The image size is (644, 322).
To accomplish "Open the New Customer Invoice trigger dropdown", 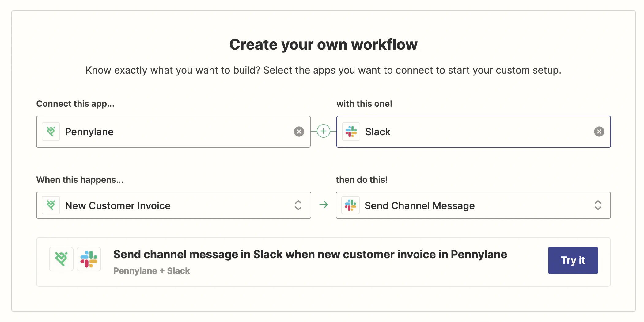I will [x=173, y=205].
